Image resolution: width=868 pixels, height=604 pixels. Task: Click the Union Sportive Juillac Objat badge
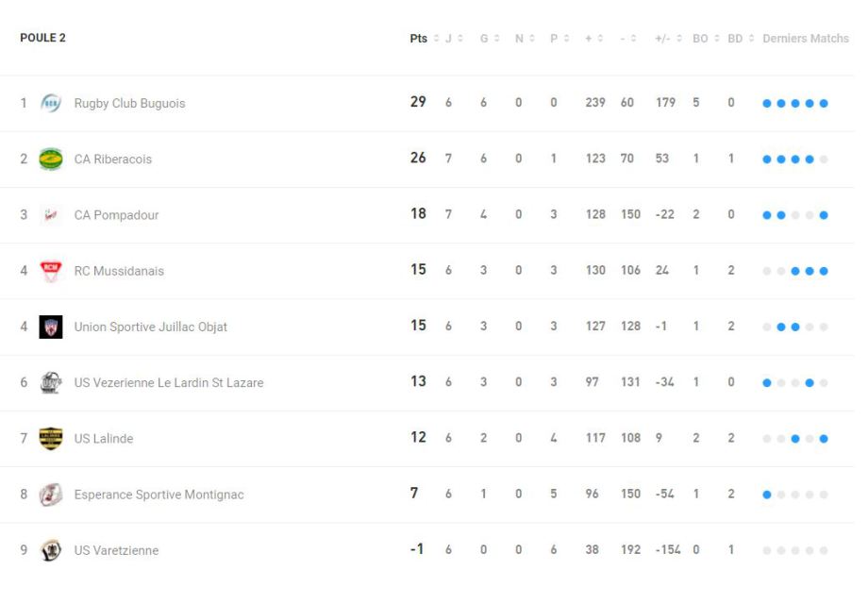pyautogui.click(x=51, y=327)
